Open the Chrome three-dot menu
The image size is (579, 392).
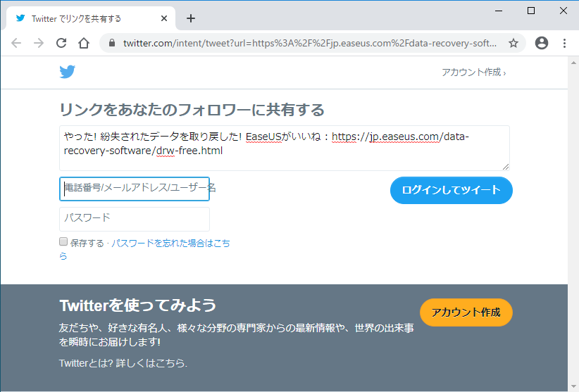tap(564, 43)
